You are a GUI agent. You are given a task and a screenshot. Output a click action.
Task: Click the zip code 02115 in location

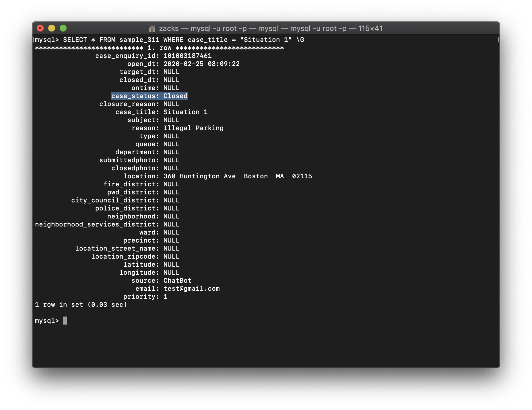[x=302, y=176]
